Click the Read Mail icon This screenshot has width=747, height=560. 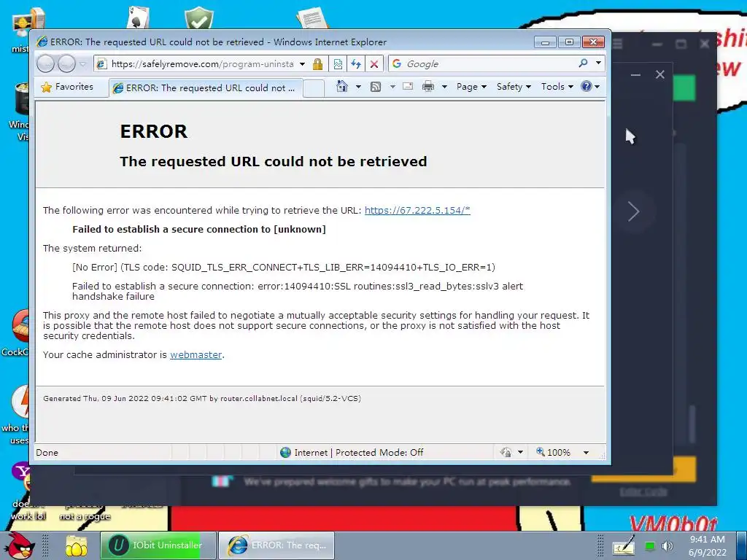pyautogui.click(x=408, y=87)
